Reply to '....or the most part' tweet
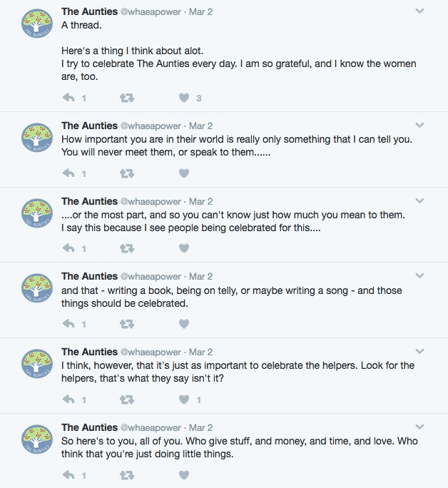 (x=69, y=248)
